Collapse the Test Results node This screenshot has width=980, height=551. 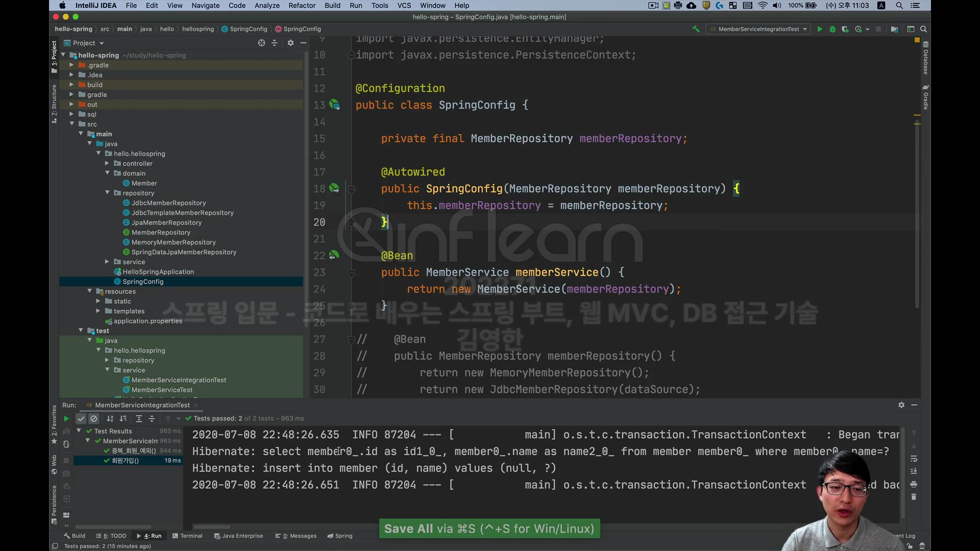[79, 431]
